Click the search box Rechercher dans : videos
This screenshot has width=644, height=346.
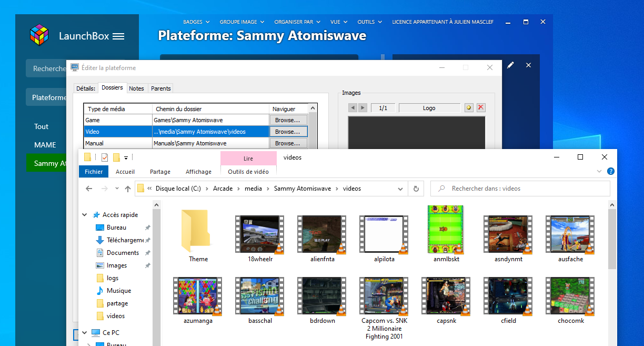point(520,189)
